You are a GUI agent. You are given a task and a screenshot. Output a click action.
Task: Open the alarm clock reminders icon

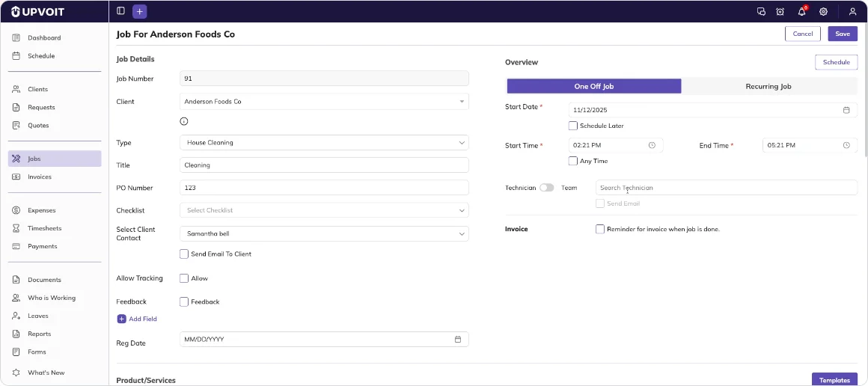(780, 12)
